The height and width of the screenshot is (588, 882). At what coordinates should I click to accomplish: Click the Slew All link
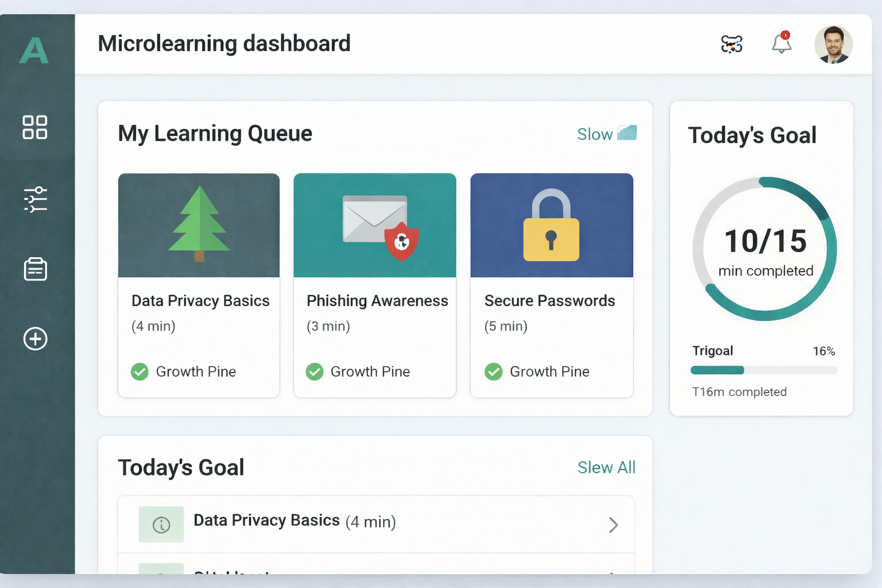[x=606, y=467]
